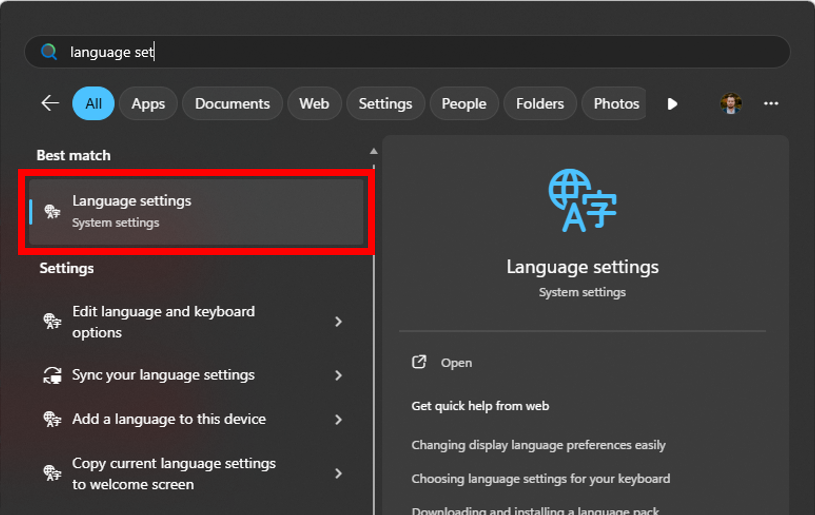Viewport: 815px width, 515px height.
Task: Open Changing display language preferences easily link
Action: point(538,444)
